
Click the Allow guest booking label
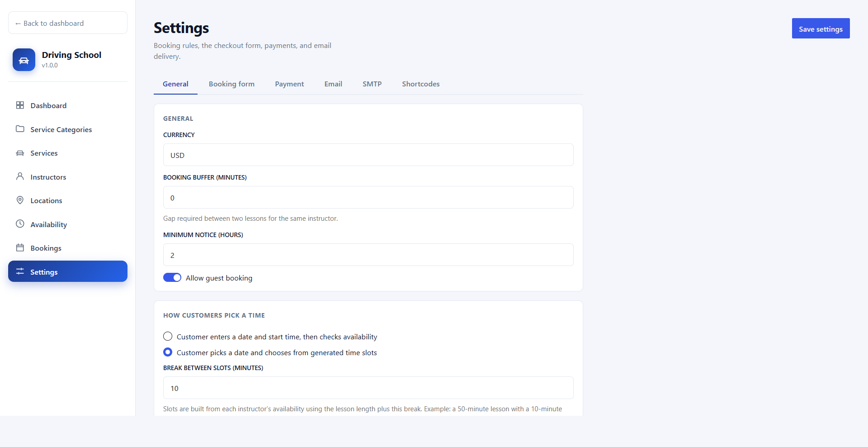[x=219, y=278]
